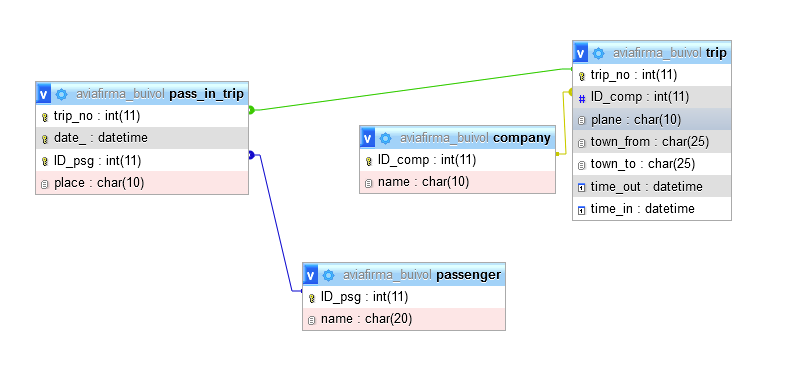Select the 'trip_no : int(11)' row in pass_in_trip
Viewport: 789px width, 389px height.
(142, 116)
